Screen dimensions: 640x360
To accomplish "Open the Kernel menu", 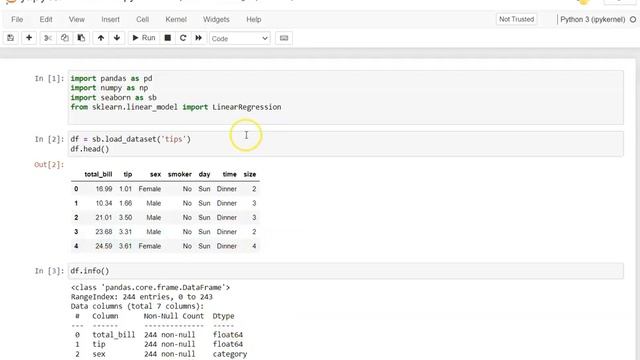I will point(176,19).
